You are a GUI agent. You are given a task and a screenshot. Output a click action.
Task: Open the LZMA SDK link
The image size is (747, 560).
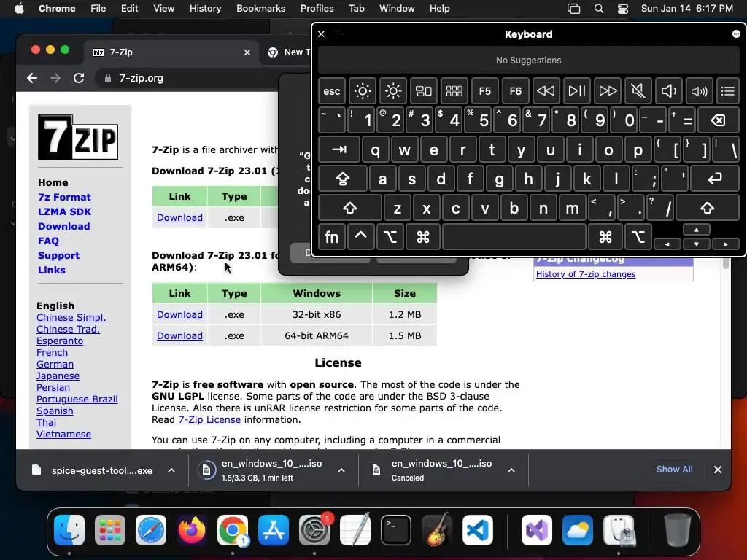coord(64,212)
